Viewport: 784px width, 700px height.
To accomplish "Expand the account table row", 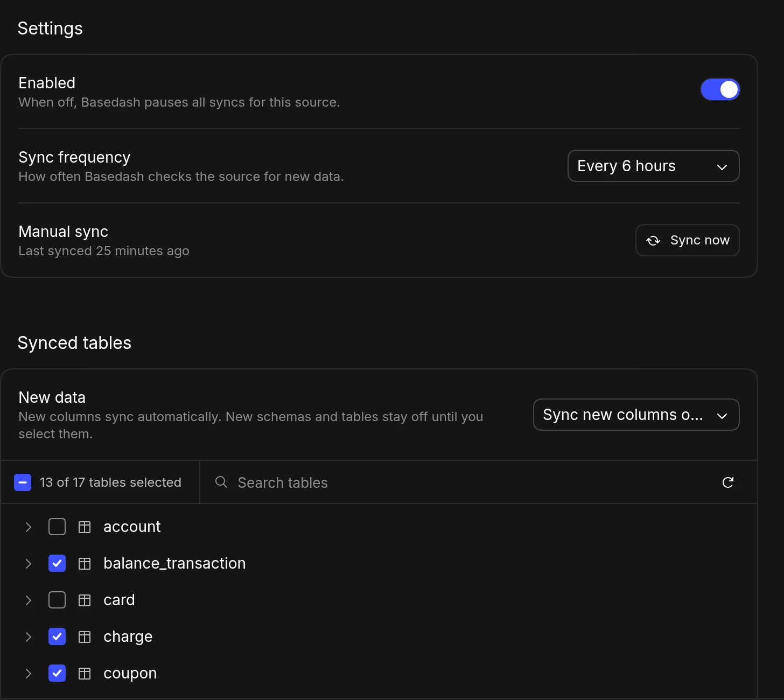I will (29, 527).
